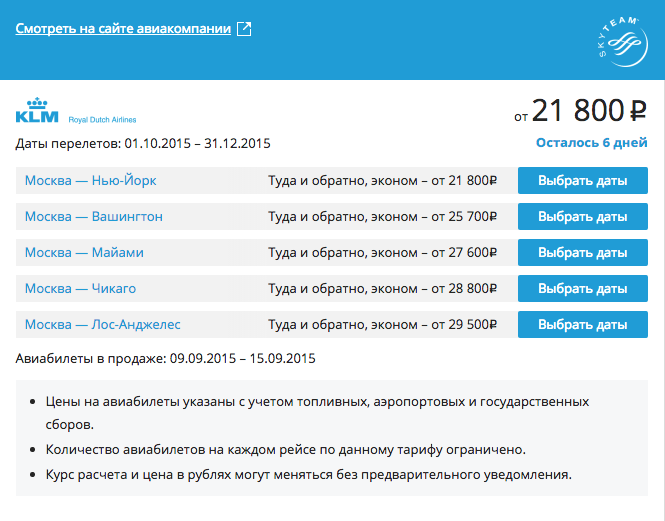Click 'Выбрать даты' for Нью-Йорк
Image resolution: width=665 pixels, height=521 pixels.
point(583,180)
